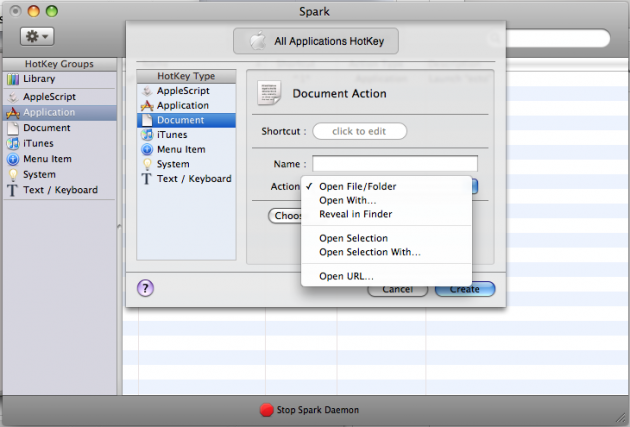
Task: Click the AppleScript scroll icon in HotKey Groups
Action: tap(13, 97)
